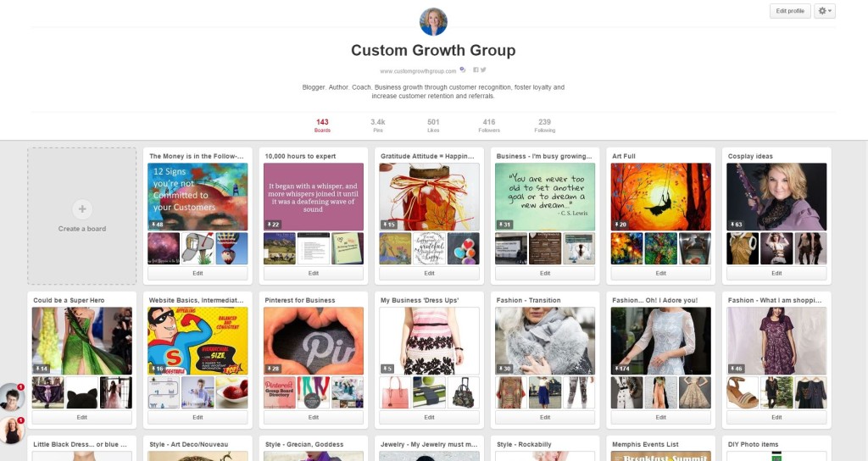Open the mailbox thumbnail in Money board
Viewport: 868px width, 461px height.
[x=198, y=248]
